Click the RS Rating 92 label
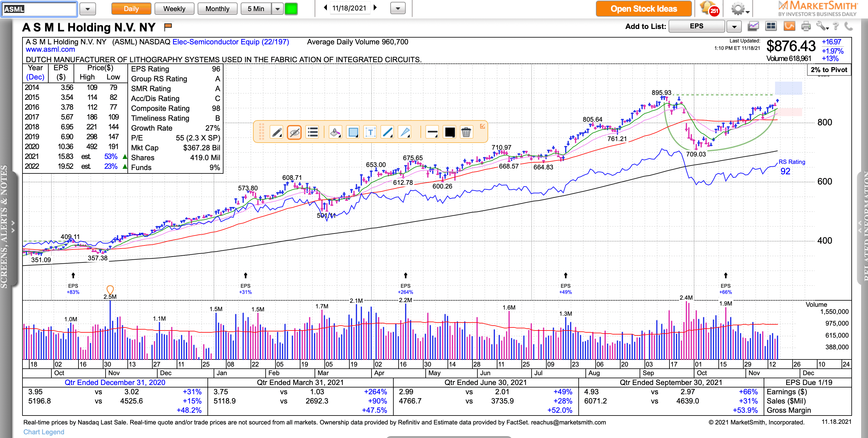The image size is (868, 438). tap(791, 167)
